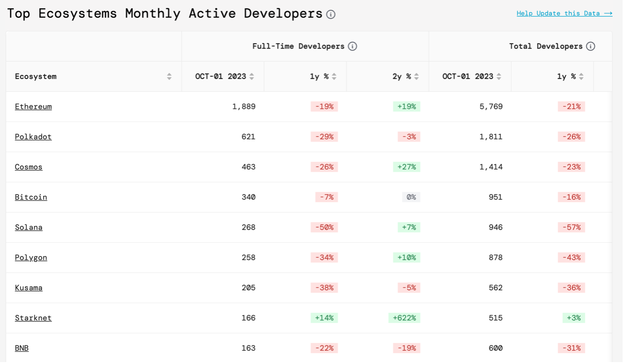Click Total Developers info icon
Image resolution: width=625 pixels, height=364 pixels.
[591, 46]
